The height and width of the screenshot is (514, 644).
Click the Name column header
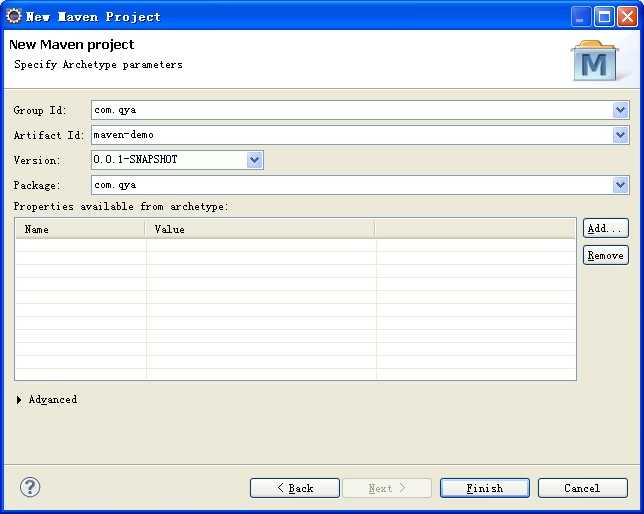point(80,229)
